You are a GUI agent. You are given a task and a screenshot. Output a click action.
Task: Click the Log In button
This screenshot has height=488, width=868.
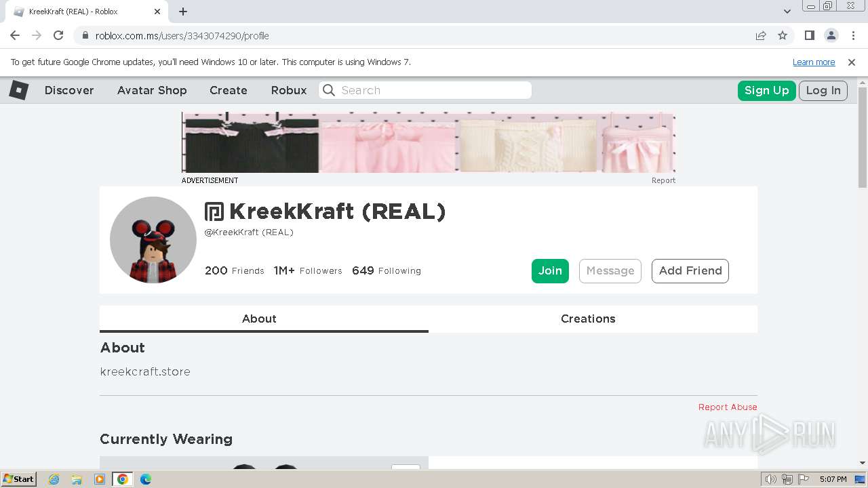click(823, 90)
